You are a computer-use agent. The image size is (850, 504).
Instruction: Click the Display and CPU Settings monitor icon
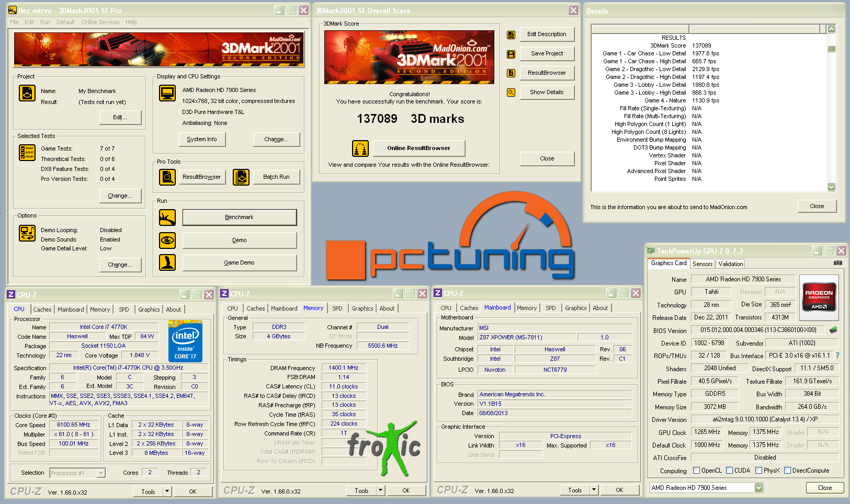(167, 93)
